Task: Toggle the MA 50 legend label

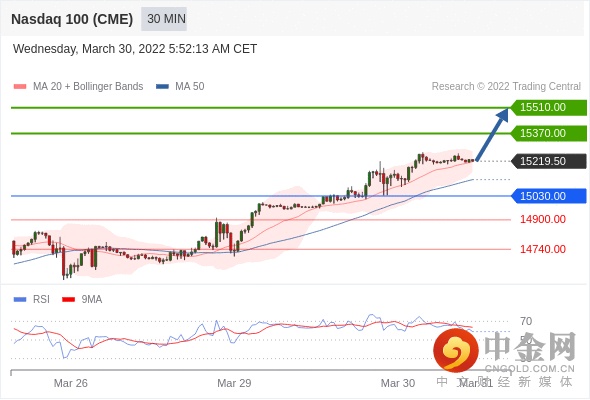Action: [190, 87]
